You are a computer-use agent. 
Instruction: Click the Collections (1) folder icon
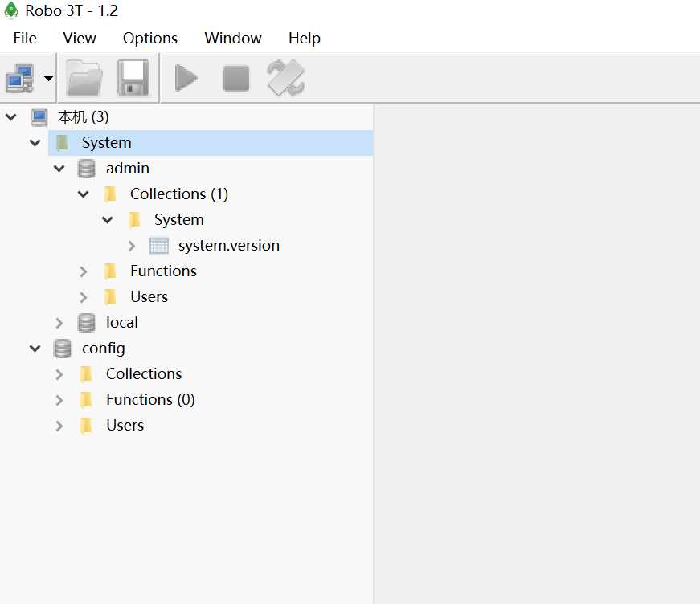(x=110, y=194)
